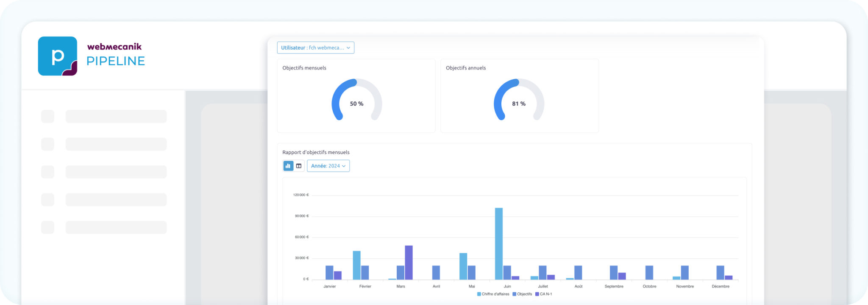Switch to table view icon

[299, 166]
